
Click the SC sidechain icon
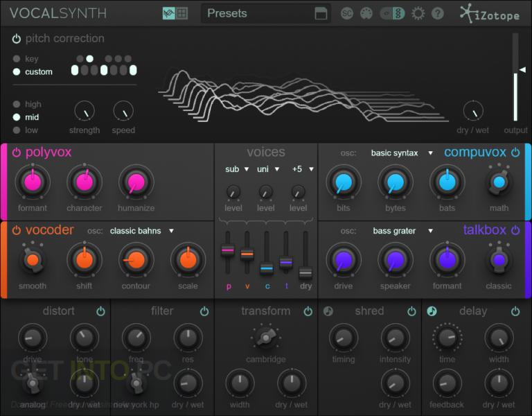click(x=347, y=14)
